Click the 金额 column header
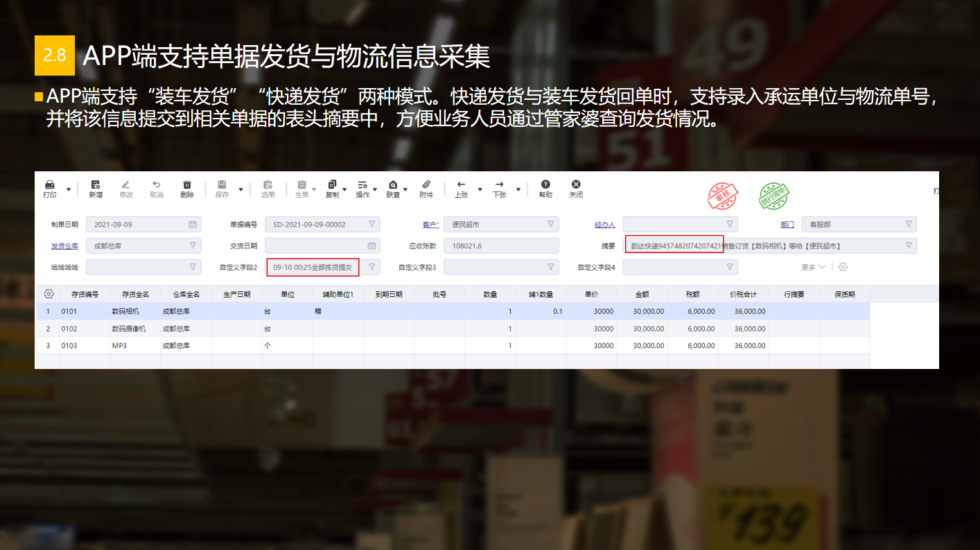980x550 pixels. (x=642, y=294)
